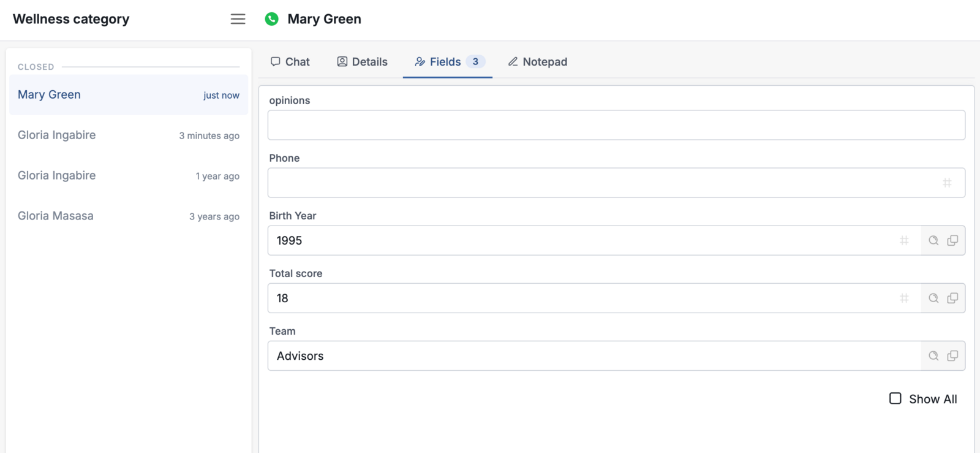Copy the Total score field value
Viewport: 980px width, 453px height.
952,298
